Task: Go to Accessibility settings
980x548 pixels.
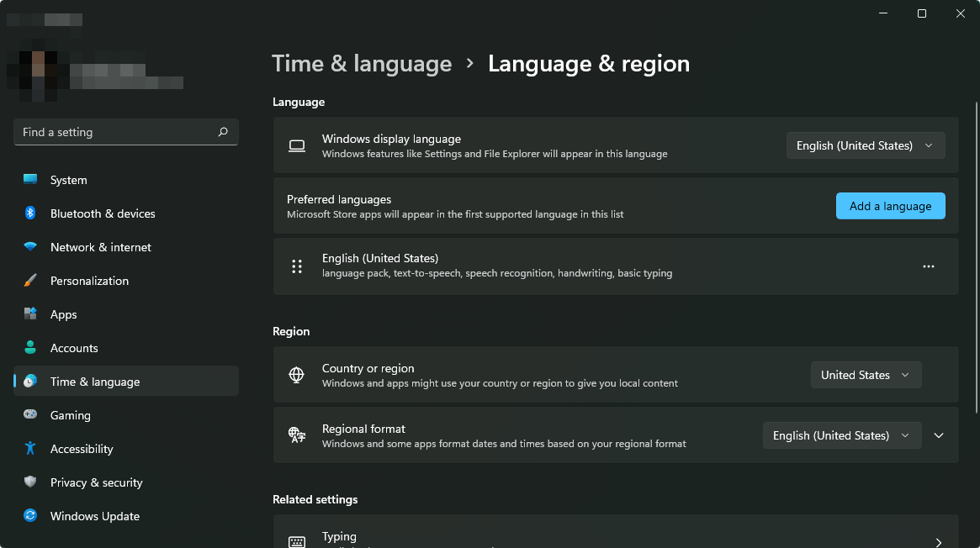Action: [125, 449]
